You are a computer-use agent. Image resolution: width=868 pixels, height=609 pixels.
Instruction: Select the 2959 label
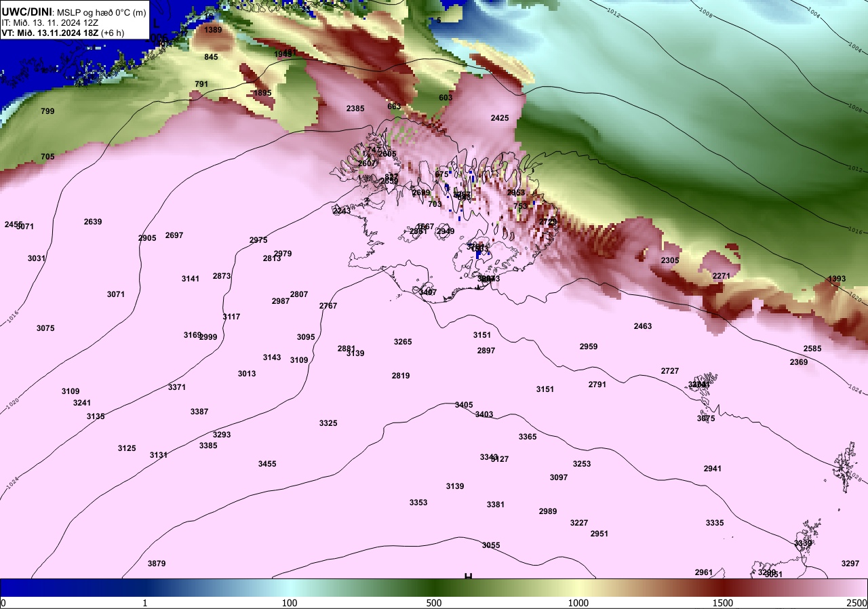589,347
